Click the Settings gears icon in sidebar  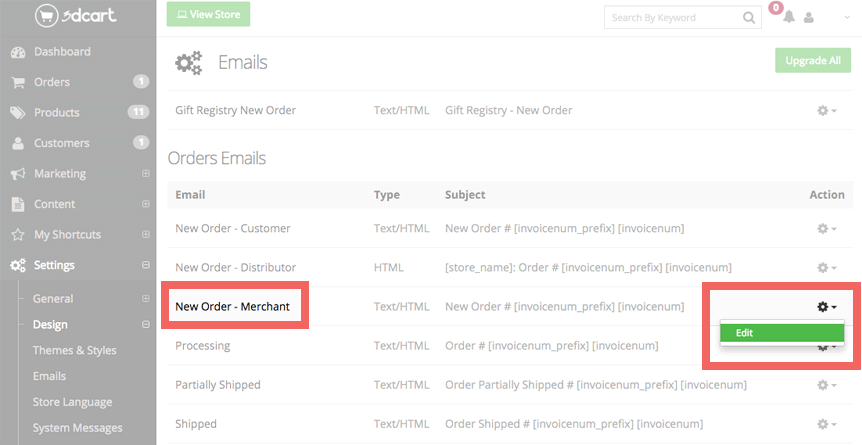(x=18, y=266)
